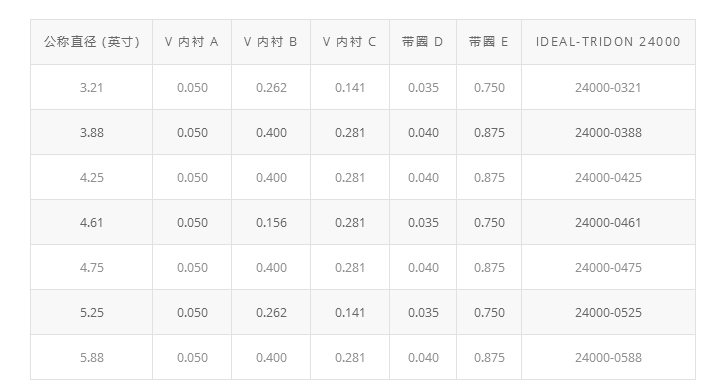Select the 5.88 diameter cell

pos(92,357)
